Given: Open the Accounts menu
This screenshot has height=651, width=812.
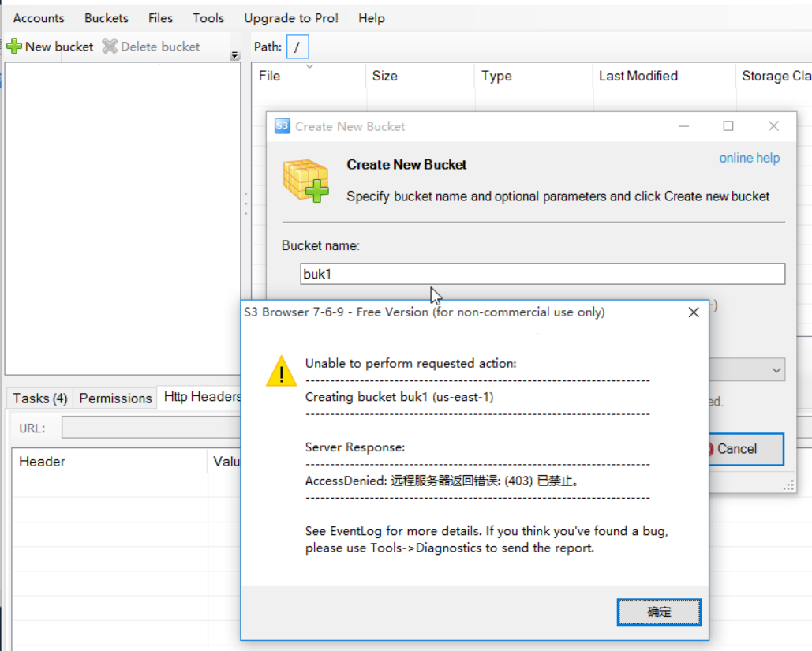Looking at the screenshot, I should tap(39, 18).
